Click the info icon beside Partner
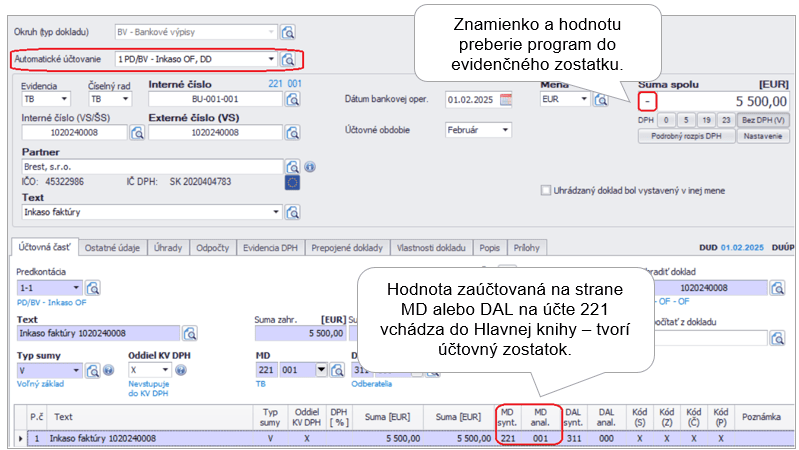 click(310, 167)
